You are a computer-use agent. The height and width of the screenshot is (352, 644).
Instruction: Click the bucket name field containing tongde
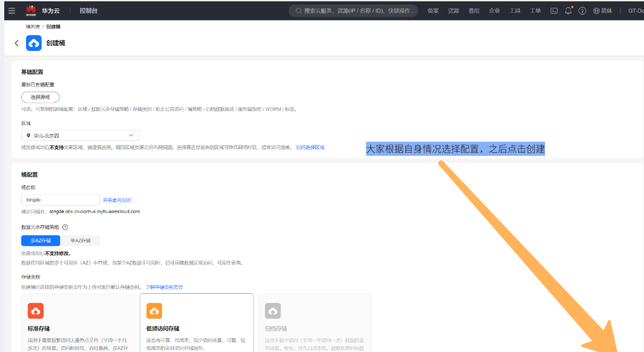(x=60, y=200)
